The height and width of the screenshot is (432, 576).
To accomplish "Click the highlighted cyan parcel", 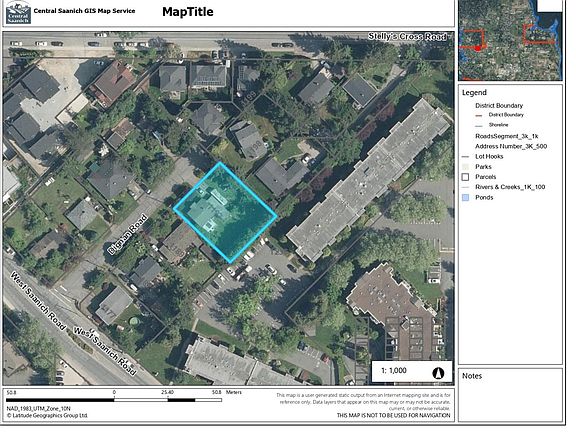I will 225,212.
